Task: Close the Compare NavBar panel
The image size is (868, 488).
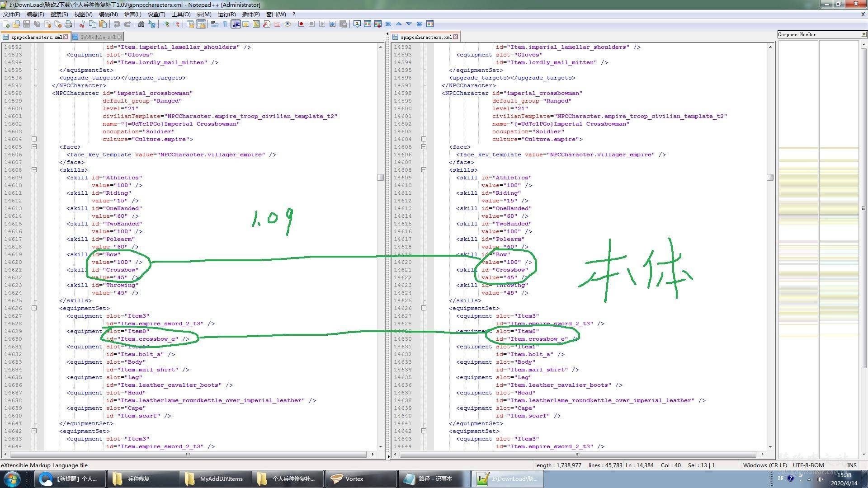Action: tap(863, 34)
